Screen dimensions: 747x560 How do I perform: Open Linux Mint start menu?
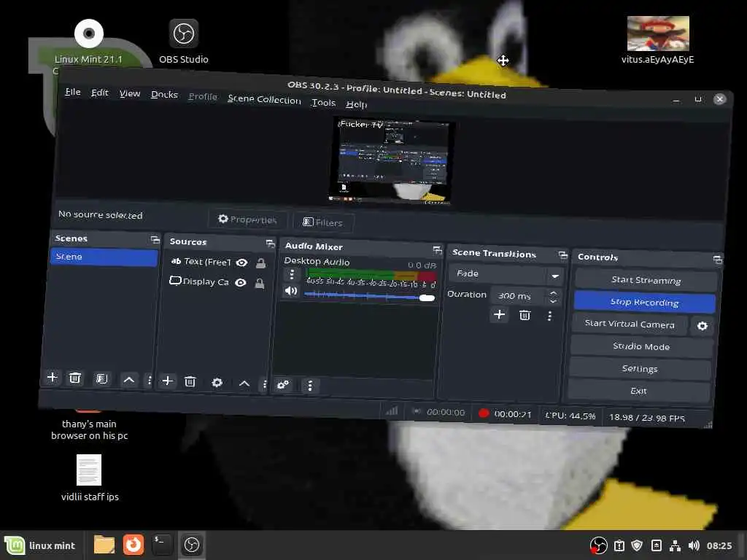click(x=41, y=545)
